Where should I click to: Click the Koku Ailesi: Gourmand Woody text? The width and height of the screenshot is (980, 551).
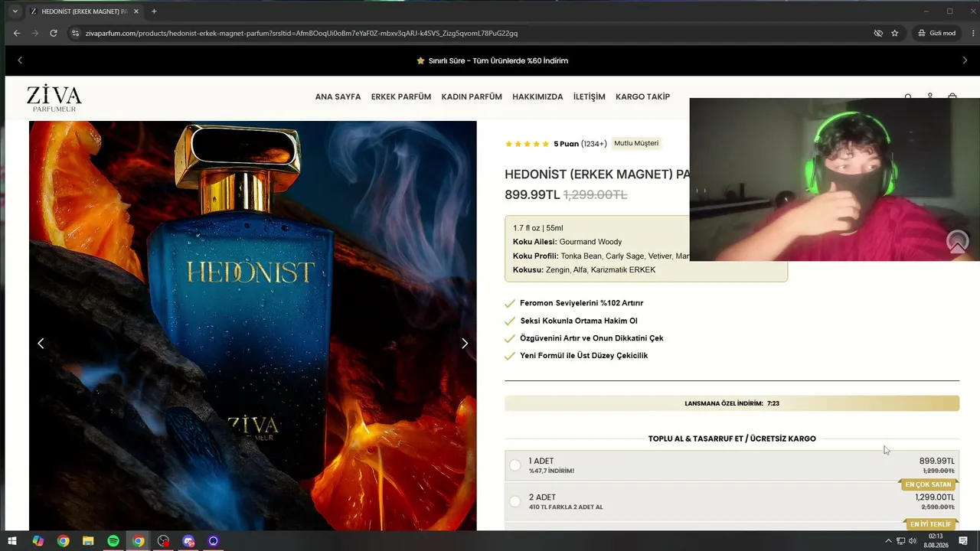[x=567, y=242]
